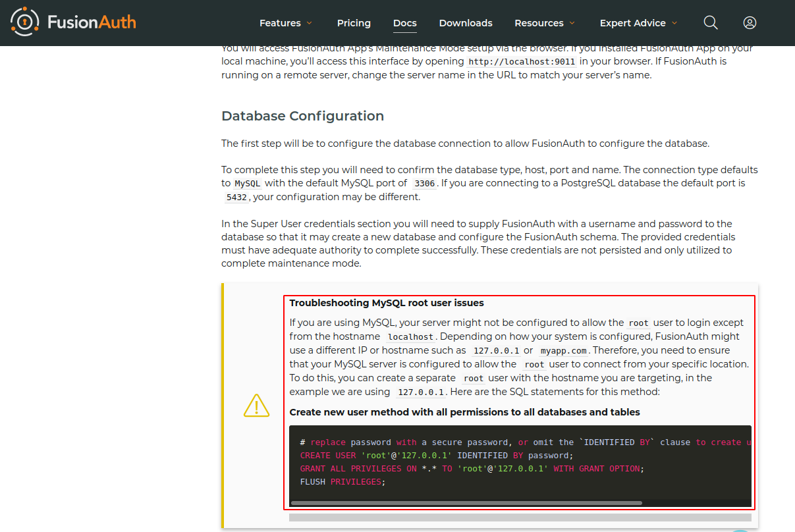Click the code block horizontal scrollbar
Image resolution: width=795 pixels, height=532 pixels.
click(466, 503)
